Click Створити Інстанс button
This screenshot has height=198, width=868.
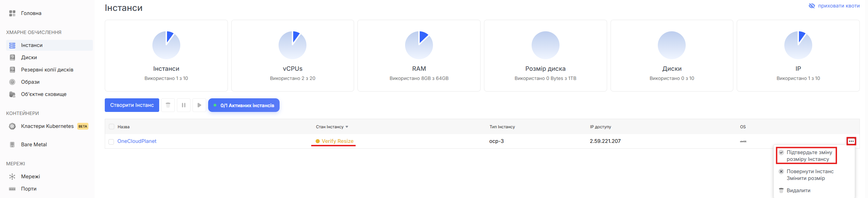tap(132, 105)
